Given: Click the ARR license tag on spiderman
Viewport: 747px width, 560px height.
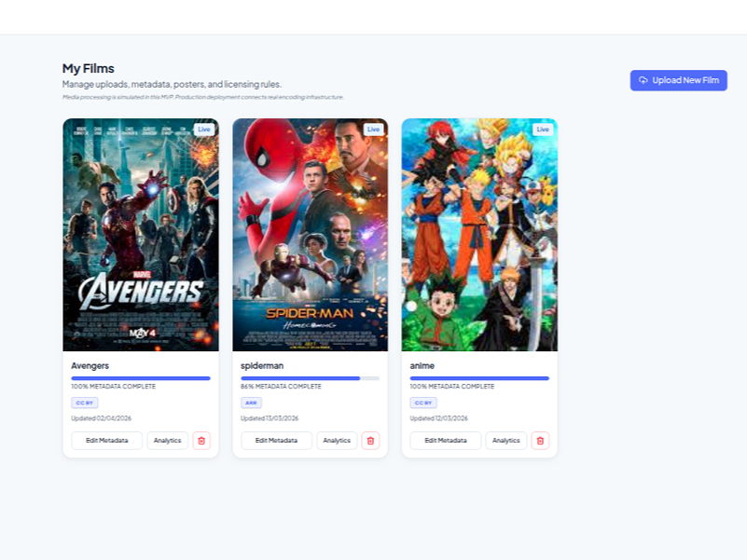Looking at the screenshot, I should click(x=251, y=403).
